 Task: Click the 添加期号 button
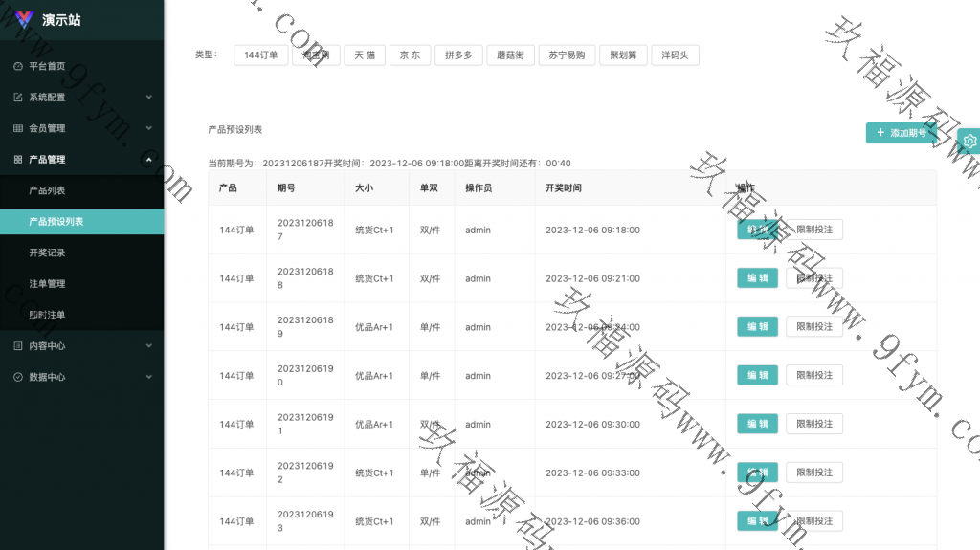(902, 133)
